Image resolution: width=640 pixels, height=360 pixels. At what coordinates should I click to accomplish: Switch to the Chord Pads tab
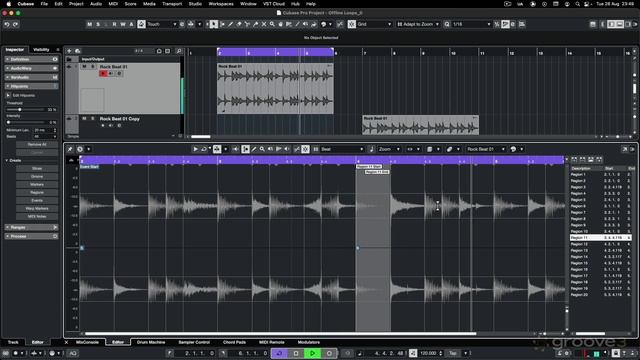pyautogui.click(x=234, y=342)
